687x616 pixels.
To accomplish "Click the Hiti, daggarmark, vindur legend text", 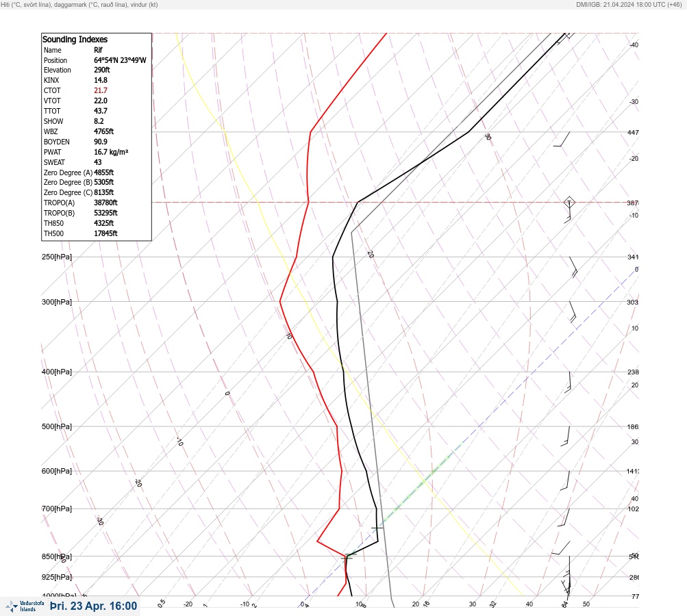I will pos(79,4).
